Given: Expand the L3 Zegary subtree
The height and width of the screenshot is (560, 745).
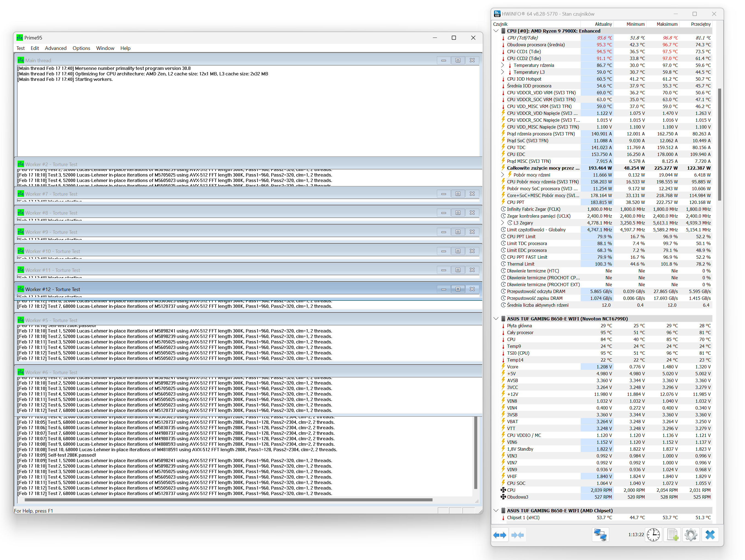Looking at the screenshot, I should (x=503, y=223).
